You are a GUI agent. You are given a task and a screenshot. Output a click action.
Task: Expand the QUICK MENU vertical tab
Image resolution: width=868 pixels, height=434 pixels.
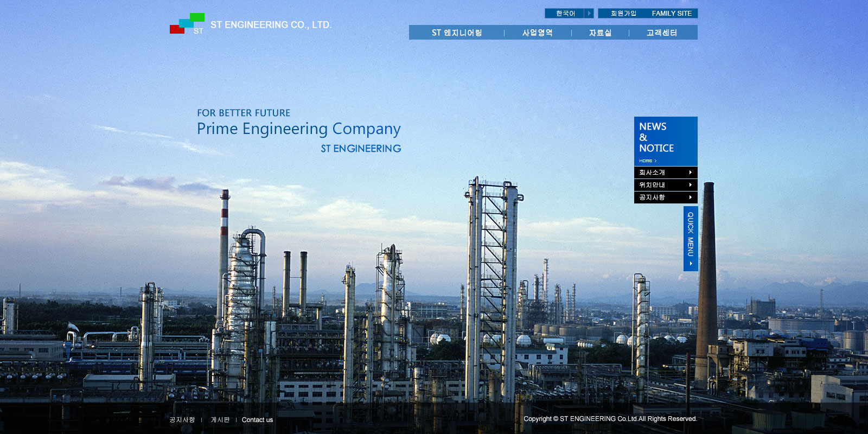point(691,239)
